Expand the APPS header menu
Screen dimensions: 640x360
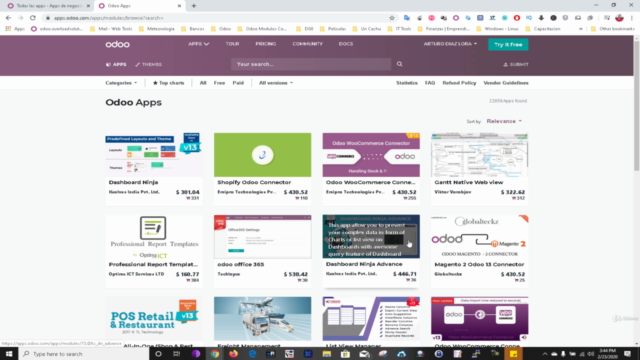pyautogui.click(x=198, y=44)
